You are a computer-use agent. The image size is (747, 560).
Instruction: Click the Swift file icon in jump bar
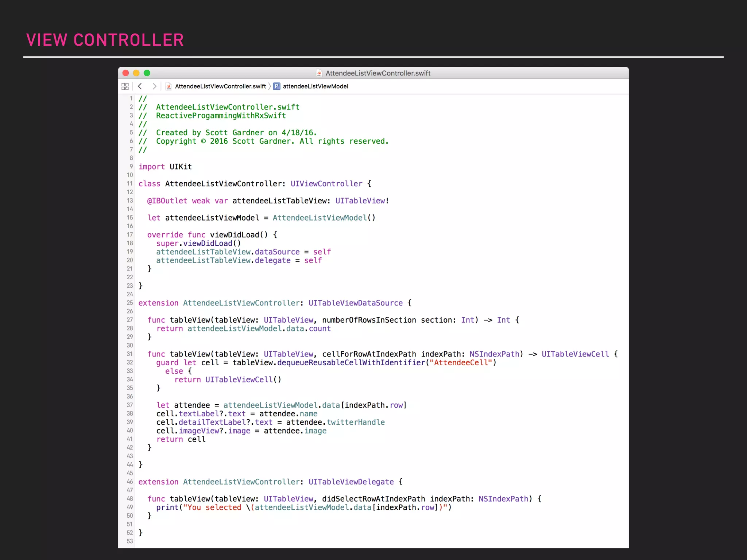coord(169,86)
